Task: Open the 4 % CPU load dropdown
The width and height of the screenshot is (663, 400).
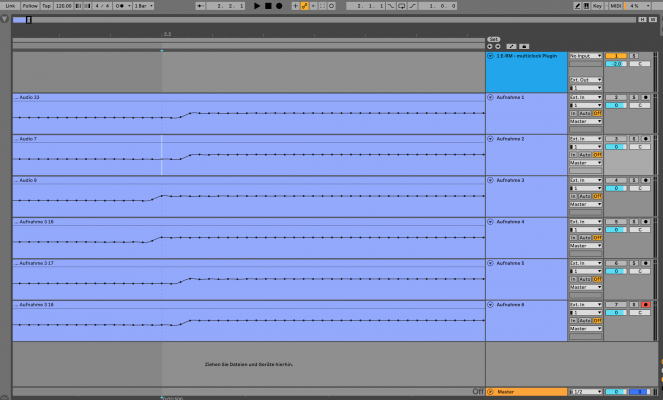Action: (x=638, y=6)
